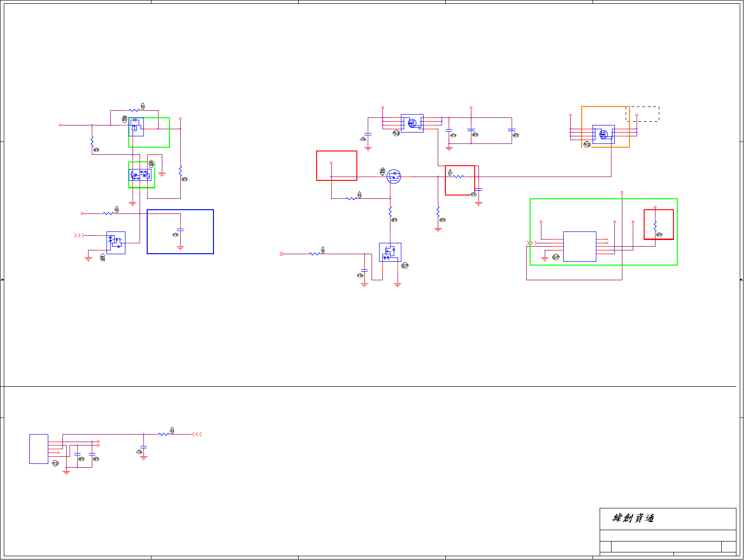Click the empty red box's terminal node
The width and height of the screenshot is (744, 560).
[x=331, y=163]
